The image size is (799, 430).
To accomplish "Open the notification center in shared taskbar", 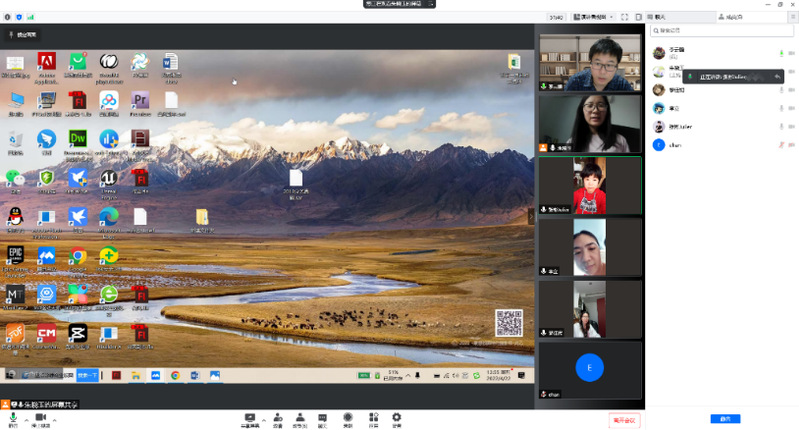I will click(x=521, y=375).
